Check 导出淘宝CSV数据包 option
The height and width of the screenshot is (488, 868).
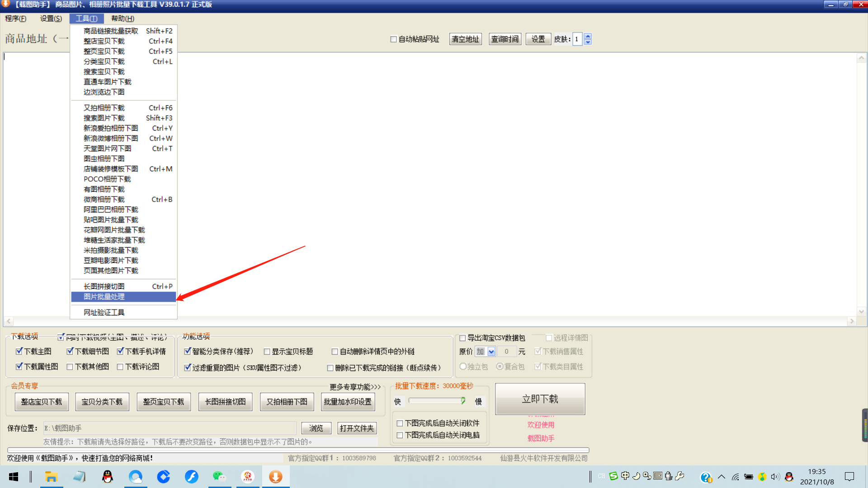pos(462,338)
